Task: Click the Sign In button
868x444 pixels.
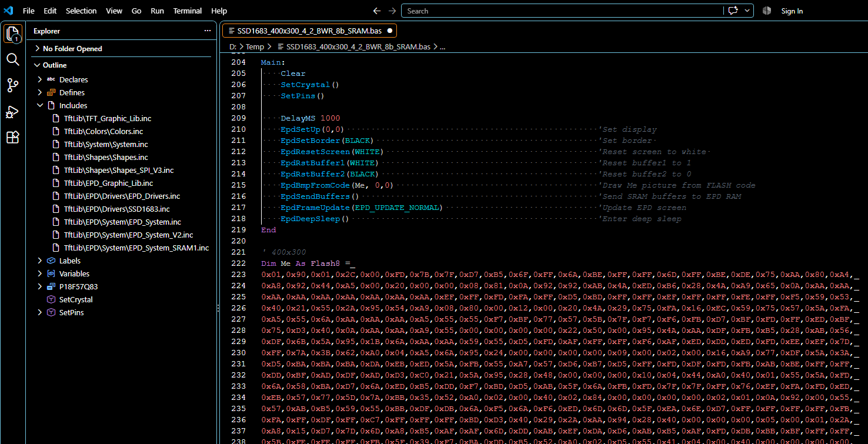Action: [x=792, y=11]
